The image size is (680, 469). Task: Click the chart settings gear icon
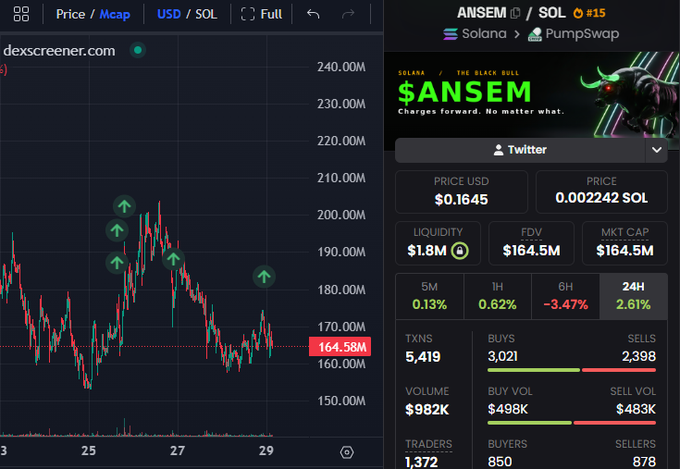tap(347, 453)
